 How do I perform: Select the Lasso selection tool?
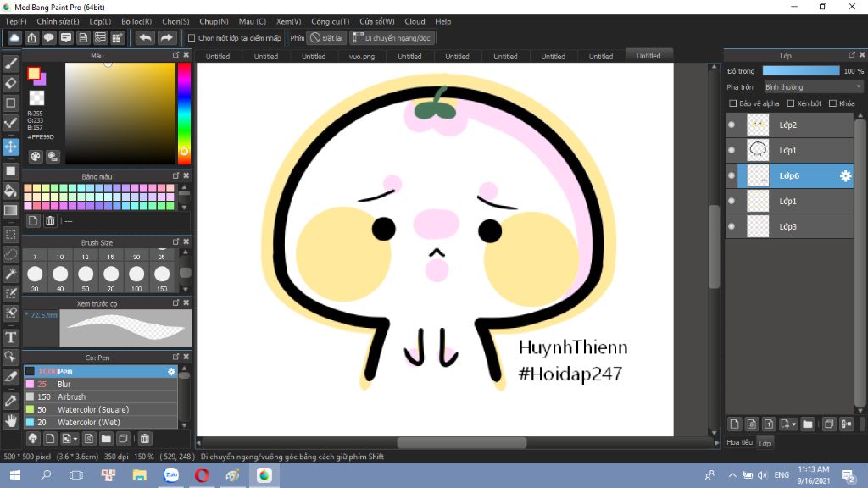pyautogui.click(x=10, y=254)
